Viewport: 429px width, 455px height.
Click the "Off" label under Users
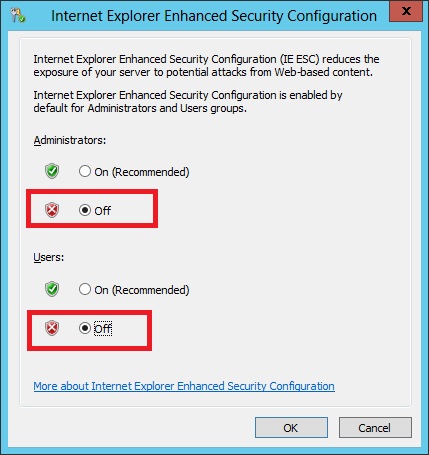103,329
